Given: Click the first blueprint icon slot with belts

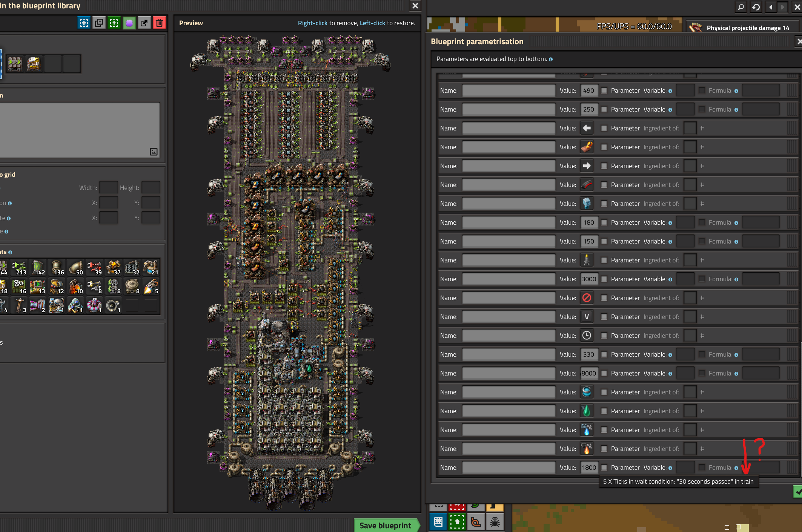Looking at the screenshot, I should [x=15, y=64].
